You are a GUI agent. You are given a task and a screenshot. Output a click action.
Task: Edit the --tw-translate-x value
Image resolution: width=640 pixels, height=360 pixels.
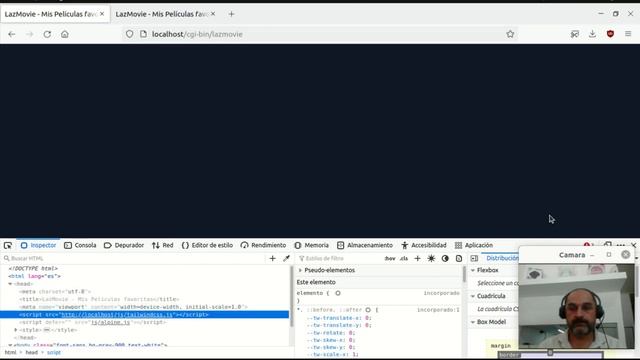click(367, 318)
